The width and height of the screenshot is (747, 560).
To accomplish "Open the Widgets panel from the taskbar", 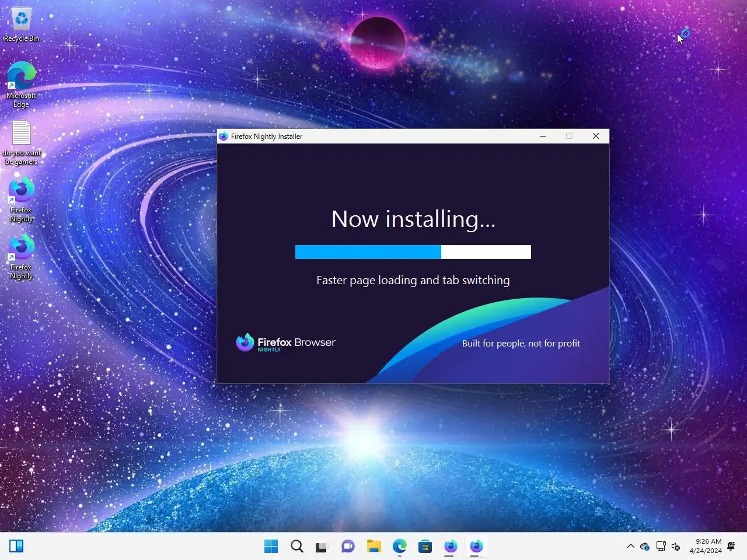I will [16, 546].
